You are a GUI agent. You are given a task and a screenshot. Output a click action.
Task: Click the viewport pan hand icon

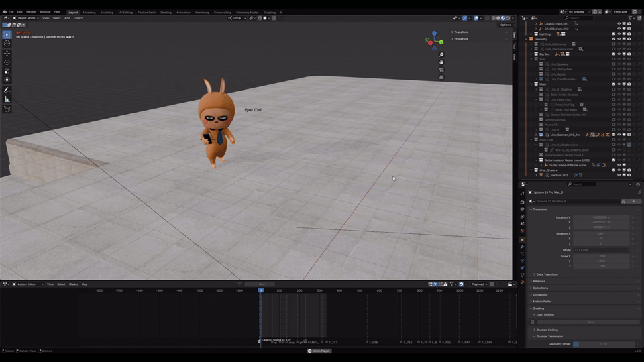(441, 62)
